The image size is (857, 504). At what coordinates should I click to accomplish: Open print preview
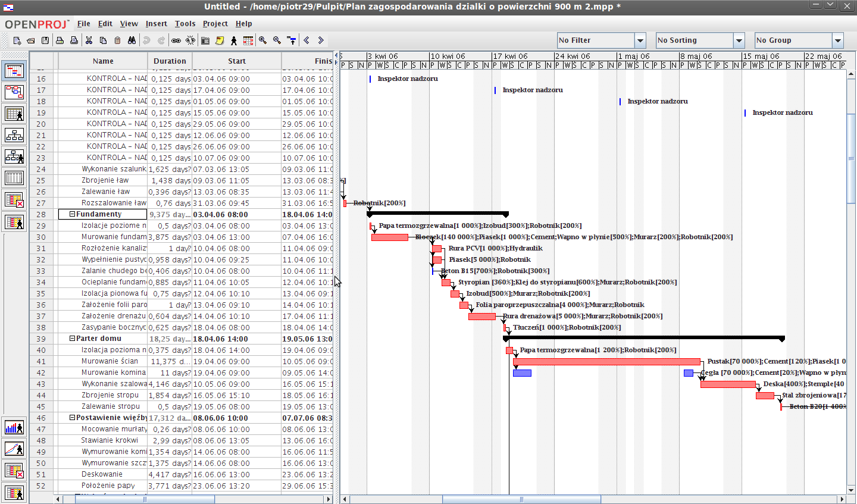[74, 40]
